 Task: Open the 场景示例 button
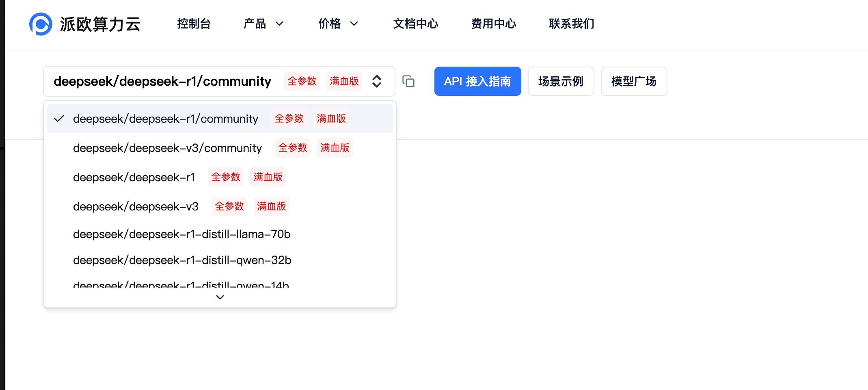point(561,81)
